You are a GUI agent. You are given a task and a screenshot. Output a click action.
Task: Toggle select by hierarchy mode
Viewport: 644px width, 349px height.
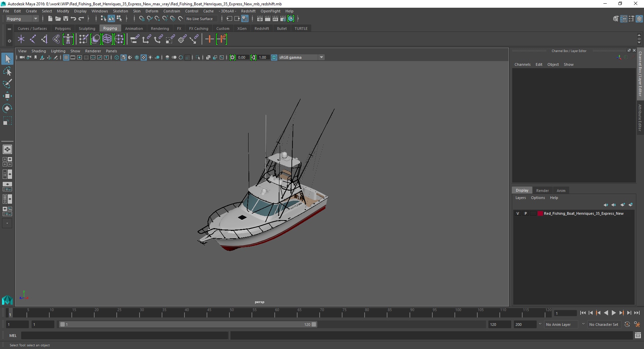[104, 19]
